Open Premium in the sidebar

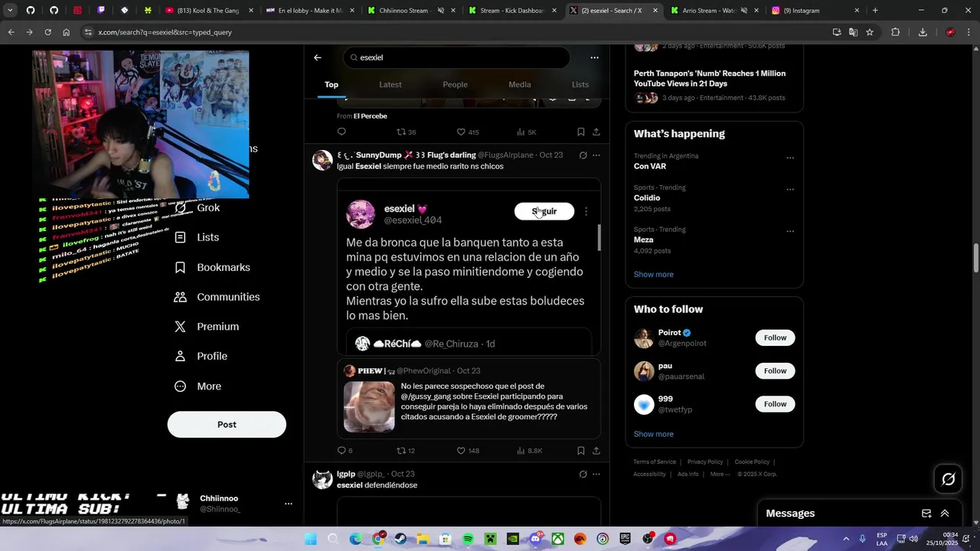(x=207, y=327)
